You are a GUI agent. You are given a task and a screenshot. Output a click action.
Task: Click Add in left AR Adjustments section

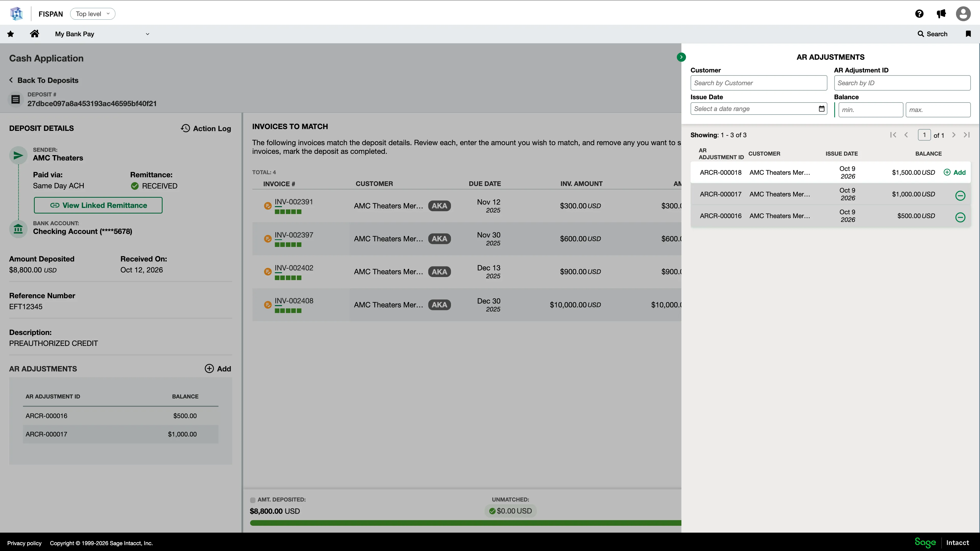(218, 368)
